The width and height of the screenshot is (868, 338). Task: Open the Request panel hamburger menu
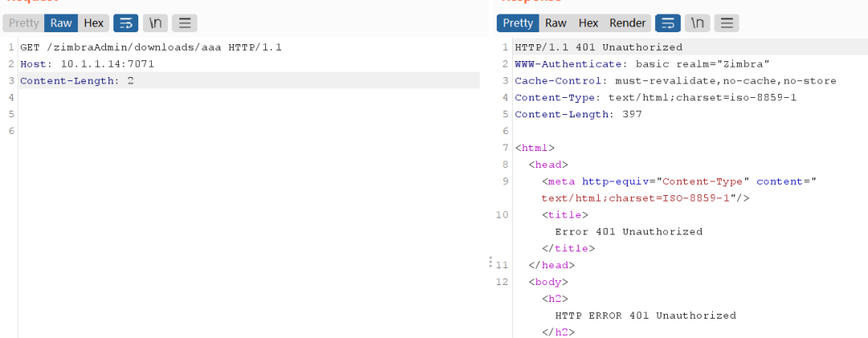(x=184, y=23)
